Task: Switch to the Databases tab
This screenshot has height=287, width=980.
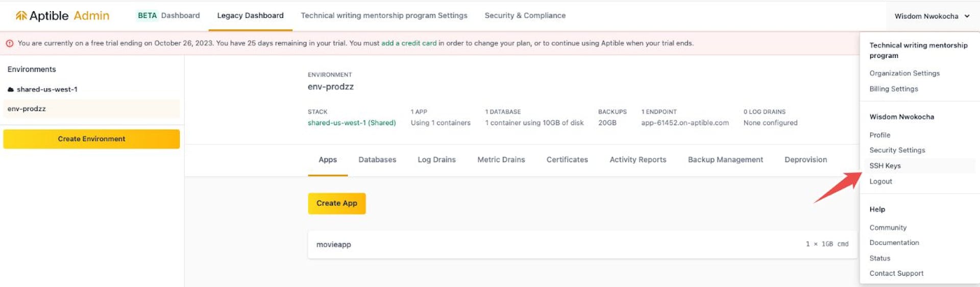Action: coord(377,160)
